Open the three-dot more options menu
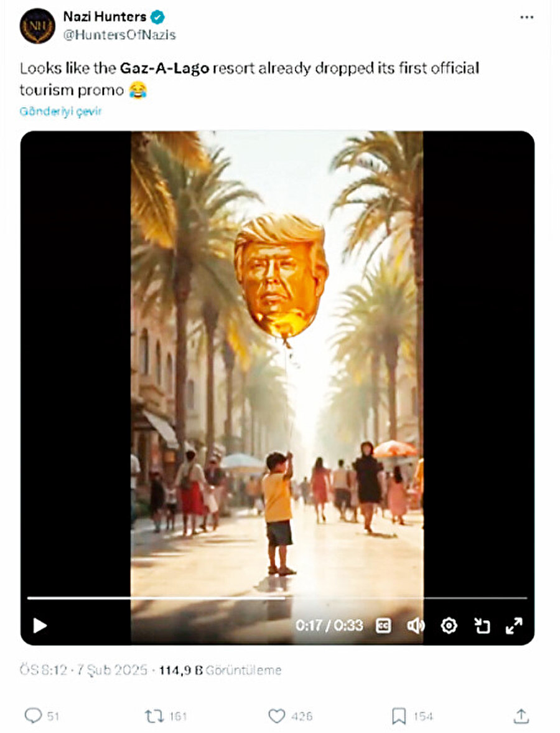Screen dimensions: 560x733 (526, 17)
